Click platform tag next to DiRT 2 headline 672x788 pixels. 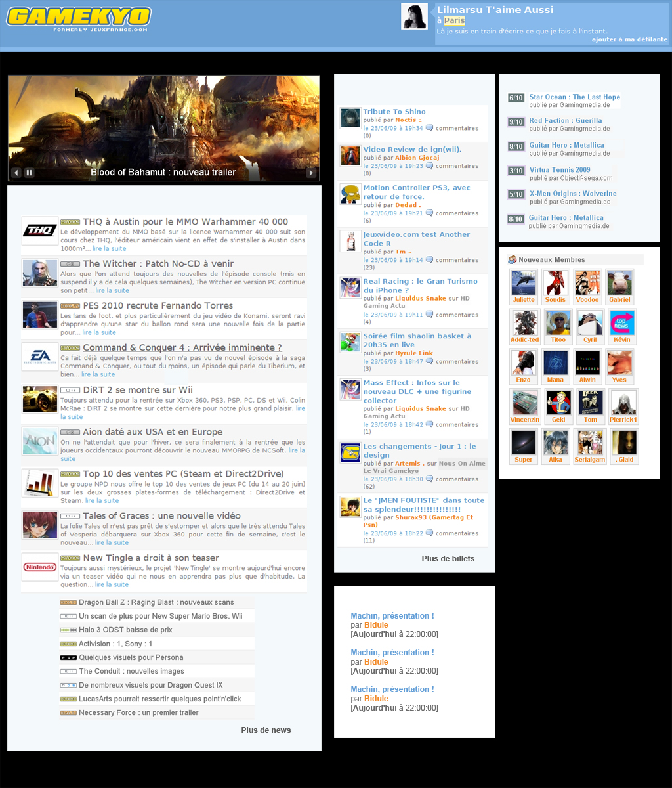click(70, 390)
